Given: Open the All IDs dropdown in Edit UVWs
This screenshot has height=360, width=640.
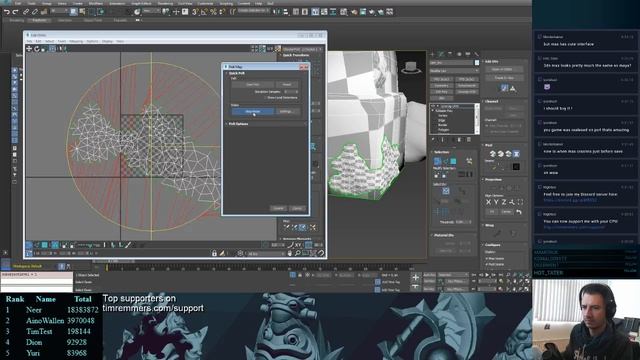Looking at the screenshot, I should pyautogui.click(x=266, y=253).
